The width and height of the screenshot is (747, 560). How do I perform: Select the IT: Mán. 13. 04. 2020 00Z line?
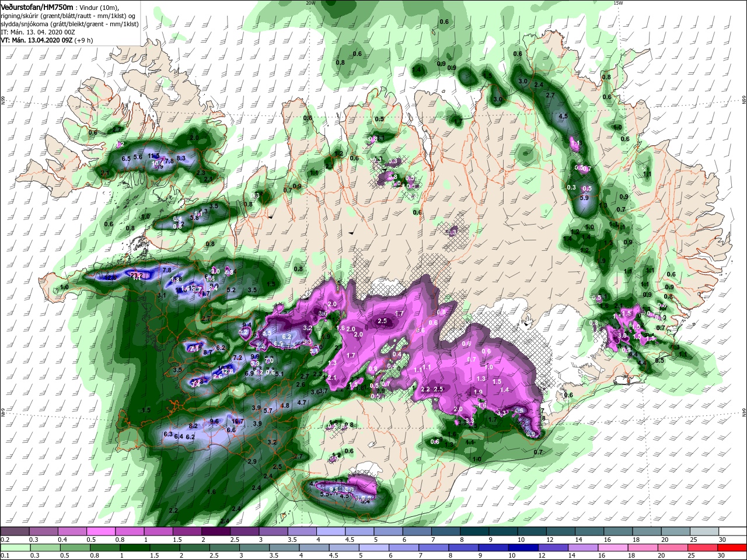point(37,32)
